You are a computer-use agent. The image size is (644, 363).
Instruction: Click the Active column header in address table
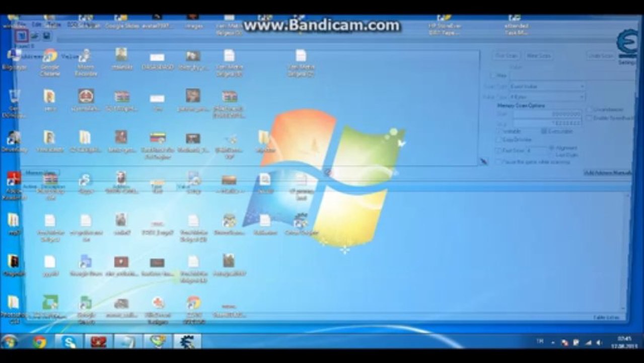click(30, 187)
